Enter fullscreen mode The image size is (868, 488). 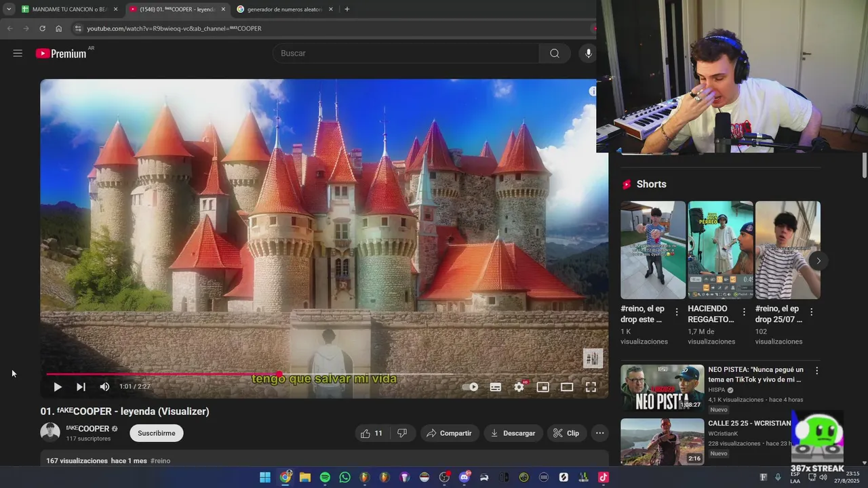point(591,387)
